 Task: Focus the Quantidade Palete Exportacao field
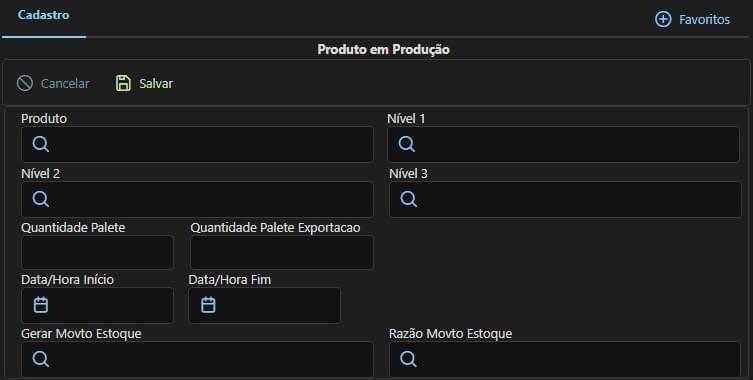[282, 252]
